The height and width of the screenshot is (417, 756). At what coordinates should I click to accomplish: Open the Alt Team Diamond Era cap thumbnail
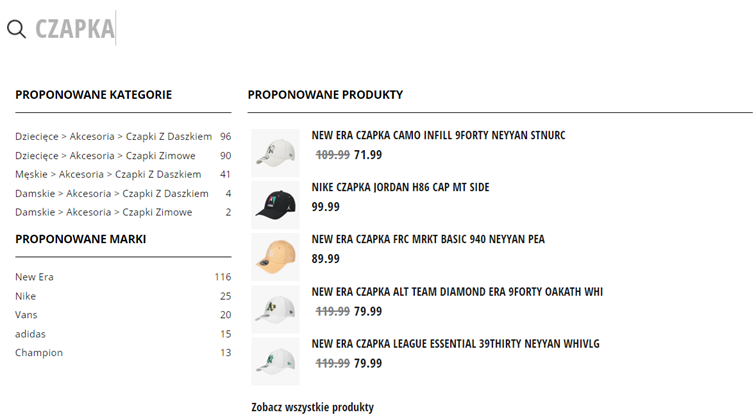pos(275,309)
